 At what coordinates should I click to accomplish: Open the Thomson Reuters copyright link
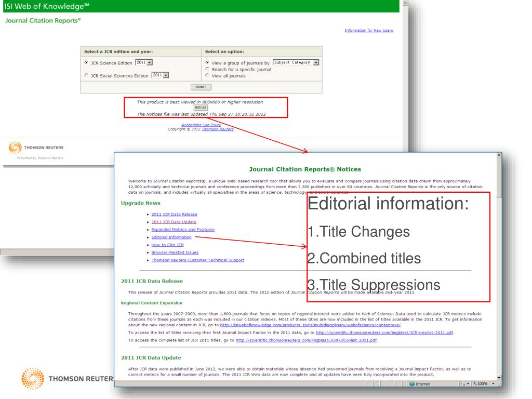click(218, 129)
